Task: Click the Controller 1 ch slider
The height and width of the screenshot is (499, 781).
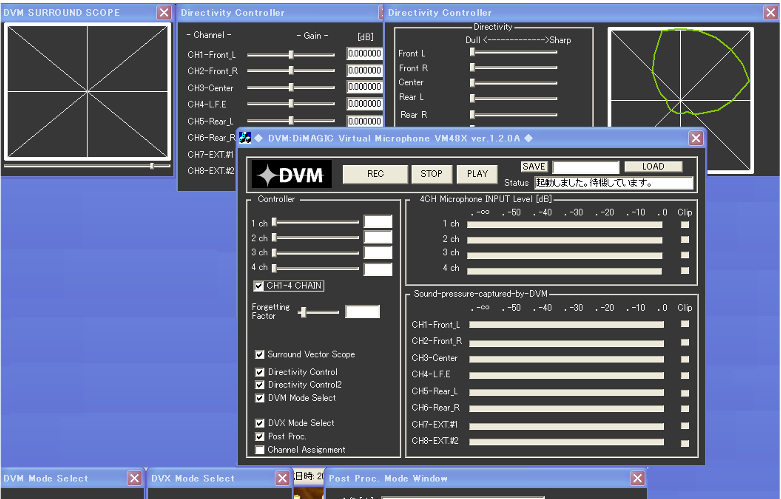Action: point(315,222)
